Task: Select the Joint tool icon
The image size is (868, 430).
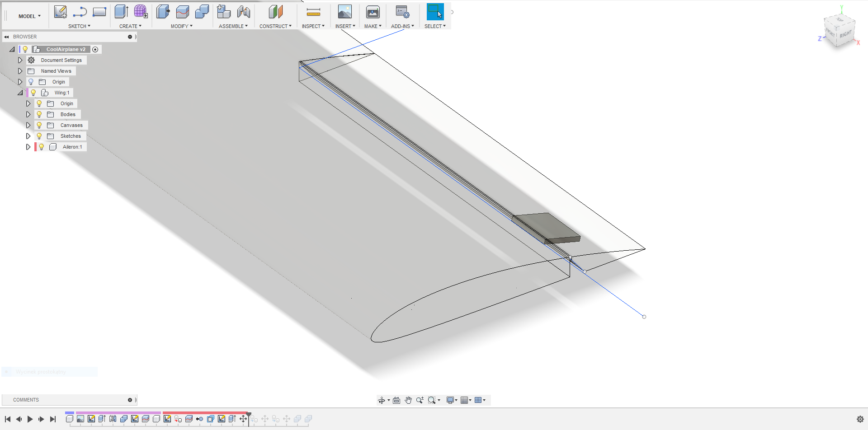Action: pyautogui.click(x=244, y=12)
